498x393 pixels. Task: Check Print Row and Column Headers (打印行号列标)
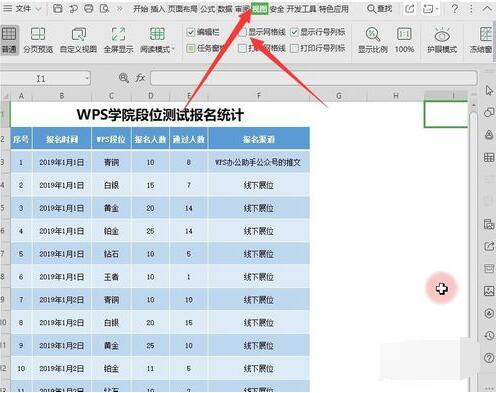294,48
